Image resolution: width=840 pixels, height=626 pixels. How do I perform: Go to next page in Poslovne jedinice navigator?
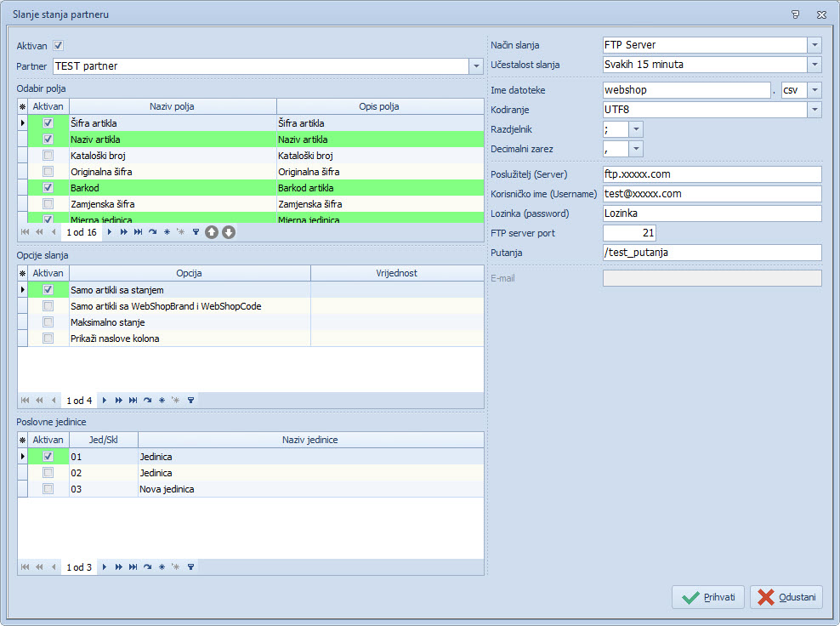click(x=119, y=567)
